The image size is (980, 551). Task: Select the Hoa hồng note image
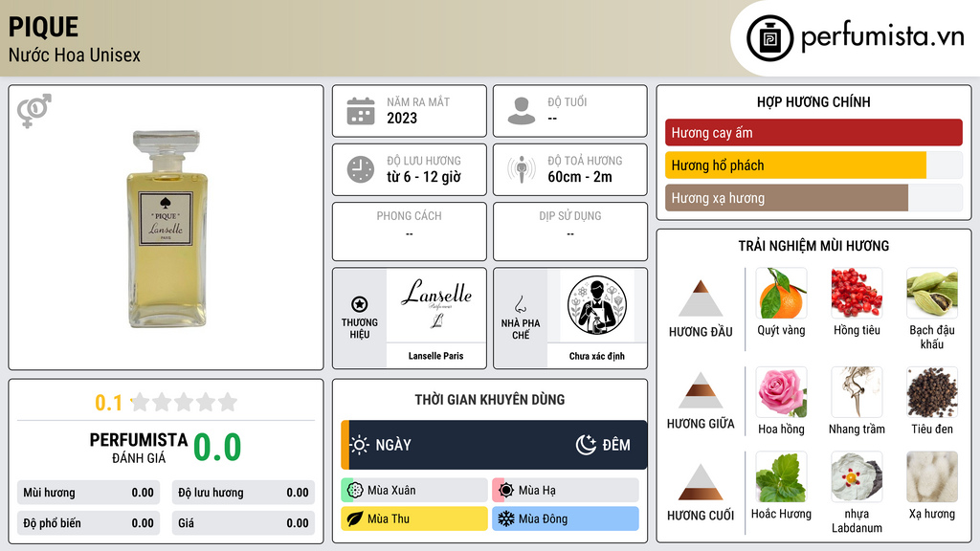coord(781,392)
